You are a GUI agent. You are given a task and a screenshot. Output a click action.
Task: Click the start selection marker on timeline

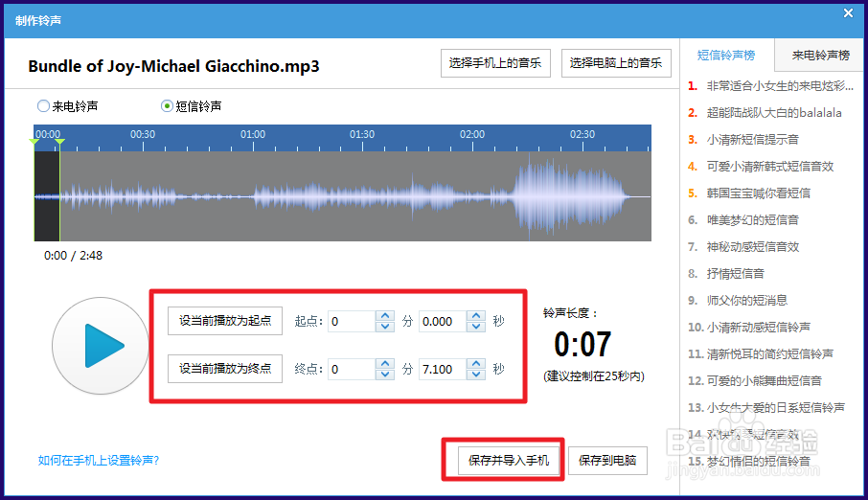click(x=34, y=143)
